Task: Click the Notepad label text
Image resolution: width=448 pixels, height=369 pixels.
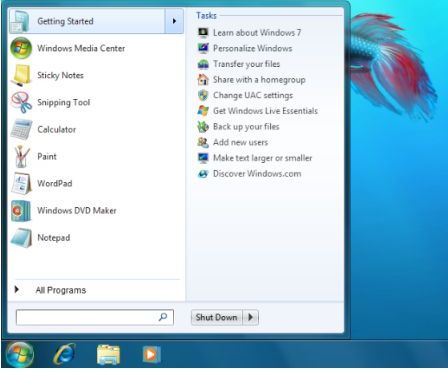Action: 54,238
